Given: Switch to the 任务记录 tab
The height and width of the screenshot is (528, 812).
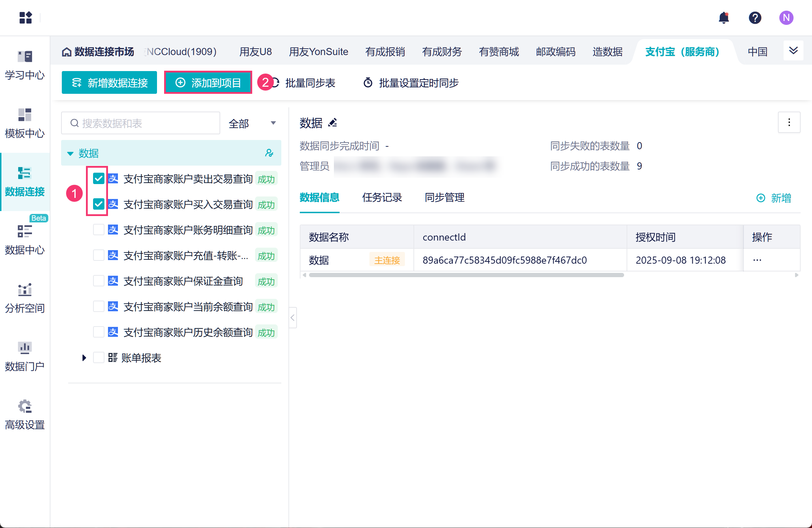Looking at the screenshot, I should point(382,198).
